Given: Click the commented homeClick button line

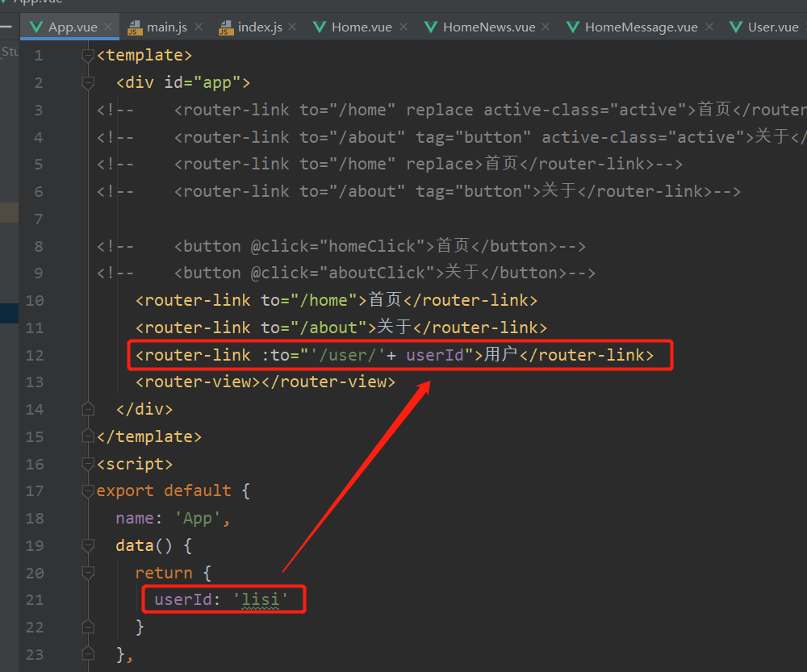Looking at the screenshot, I should tap(341, 246).
